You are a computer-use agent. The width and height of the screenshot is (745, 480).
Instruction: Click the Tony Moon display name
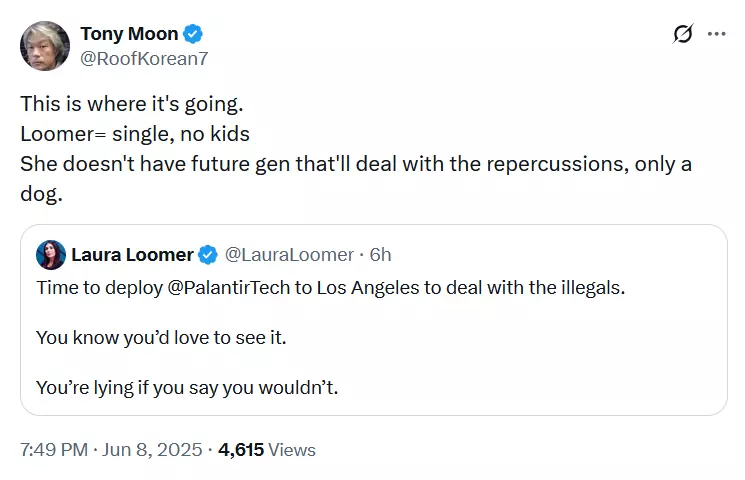pyautogui.click(x=129, y=34)
